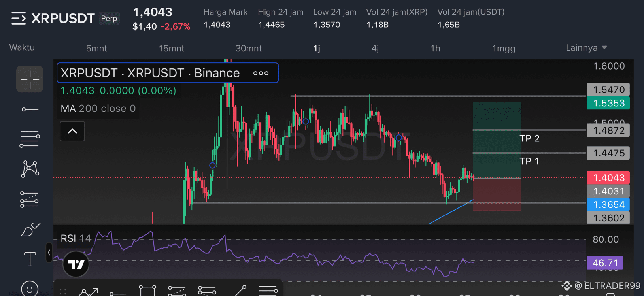Viewport: 644px width, 296px height.
Task: Select the trend line drawing tool
Action: pos(30,109)
